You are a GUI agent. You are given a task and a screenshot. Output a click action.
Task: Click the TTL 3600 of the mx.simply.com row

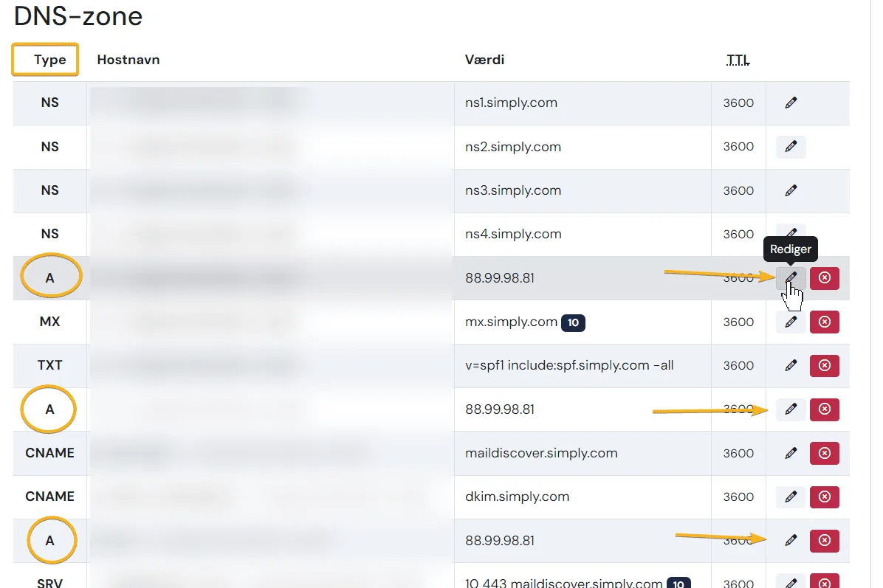(738, 322)
